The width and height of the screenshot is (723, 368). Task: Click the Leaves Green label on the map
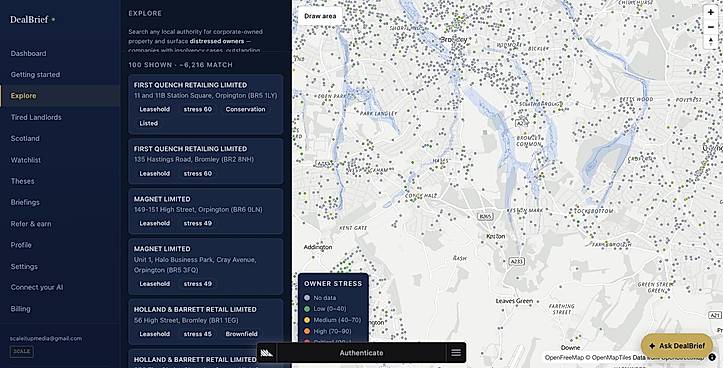coord(514,301)
